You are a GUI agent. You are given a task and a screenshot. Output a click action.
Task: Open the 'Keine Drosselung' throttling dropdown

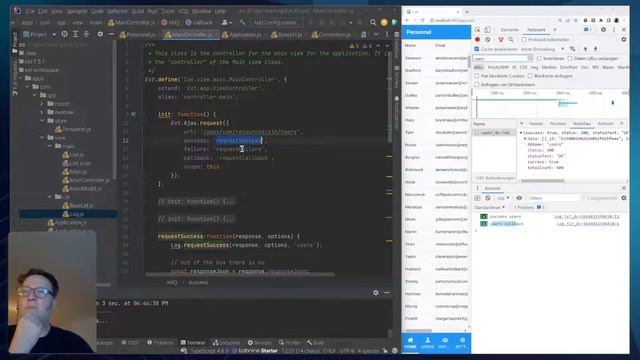click(x=542, y=49)
